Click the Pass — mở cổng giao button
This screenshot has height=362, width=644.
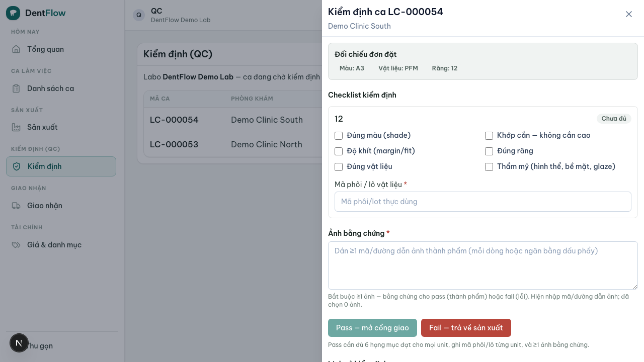pyautogui.click(x=372, y=328)
